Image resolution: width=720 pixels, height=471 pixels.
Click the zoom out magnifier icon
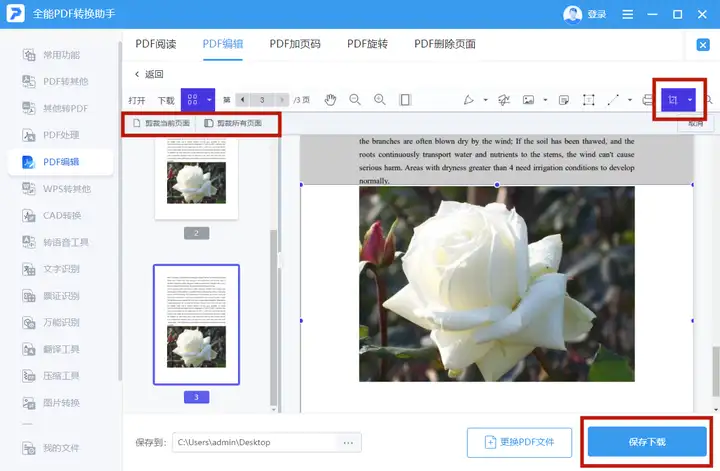pos(355,100)
